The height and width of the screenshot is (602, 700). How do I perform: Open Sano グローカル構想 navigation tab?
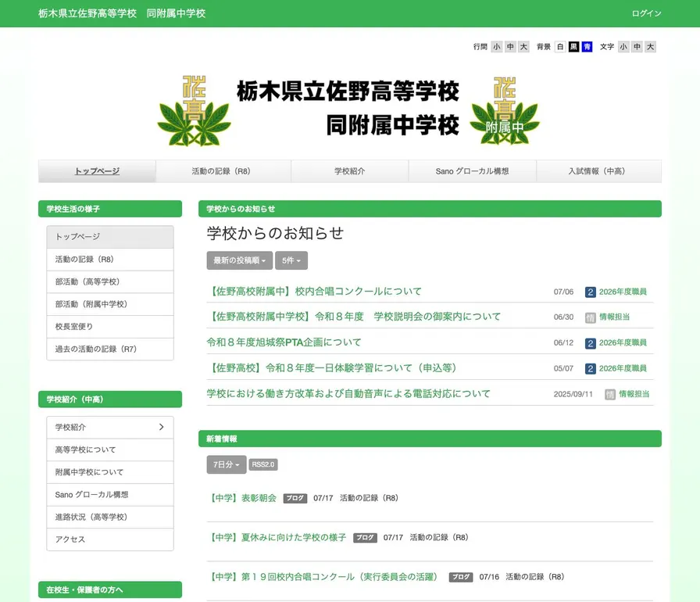click(x=473, y=171)
